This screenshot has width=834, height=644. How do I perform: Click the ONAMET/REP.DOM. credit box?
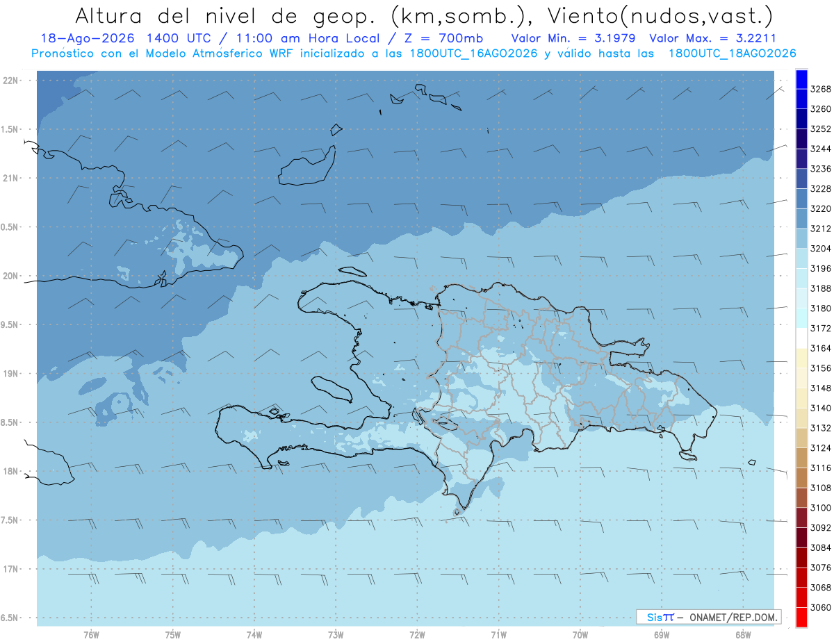point(708,617)
